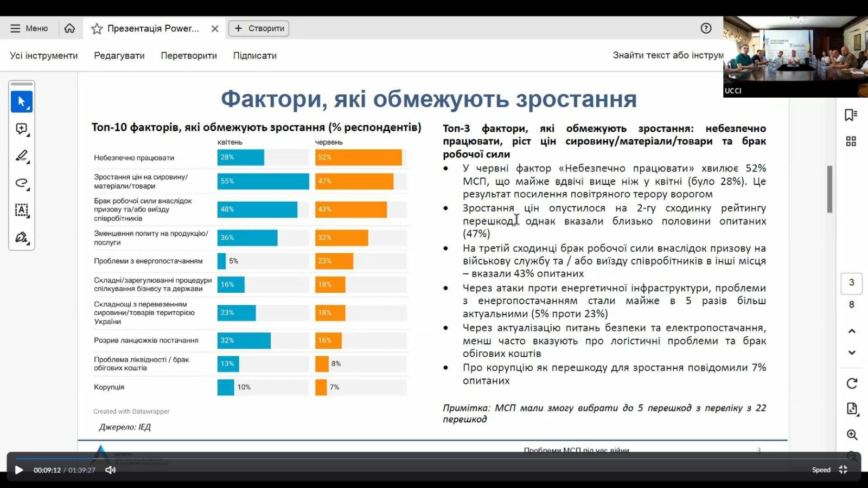The image size is (868, 488).
Task: Go to the previous page with the up chevron
Action: pos(852,331)
